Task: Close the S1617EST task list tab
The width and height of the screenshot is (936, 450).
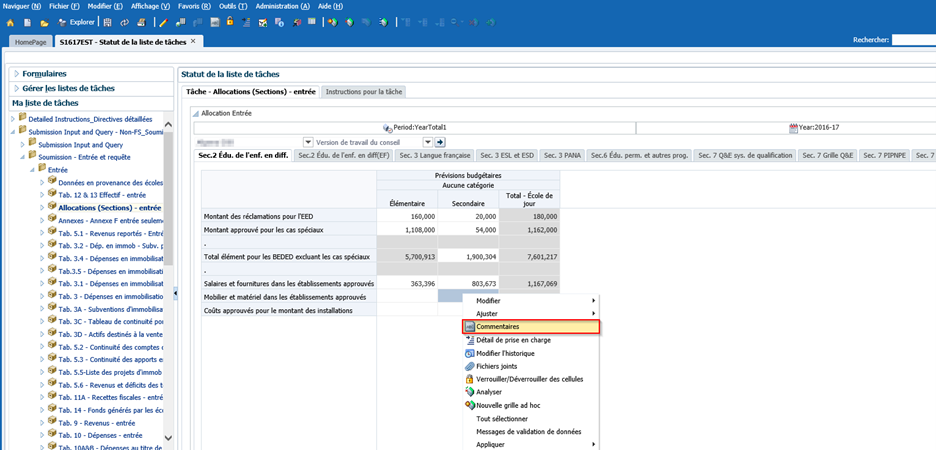Action: coord(194,41)
